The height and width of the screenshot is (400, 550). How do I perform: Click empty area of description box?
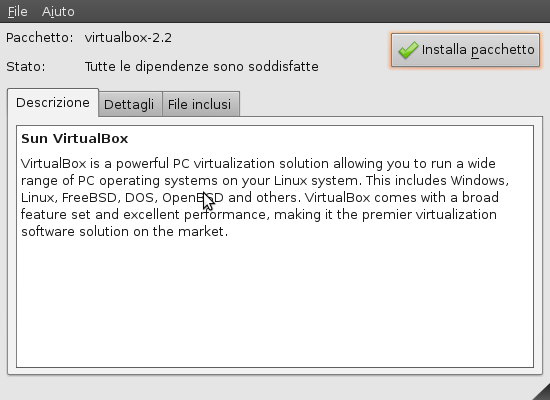(275, 302)
